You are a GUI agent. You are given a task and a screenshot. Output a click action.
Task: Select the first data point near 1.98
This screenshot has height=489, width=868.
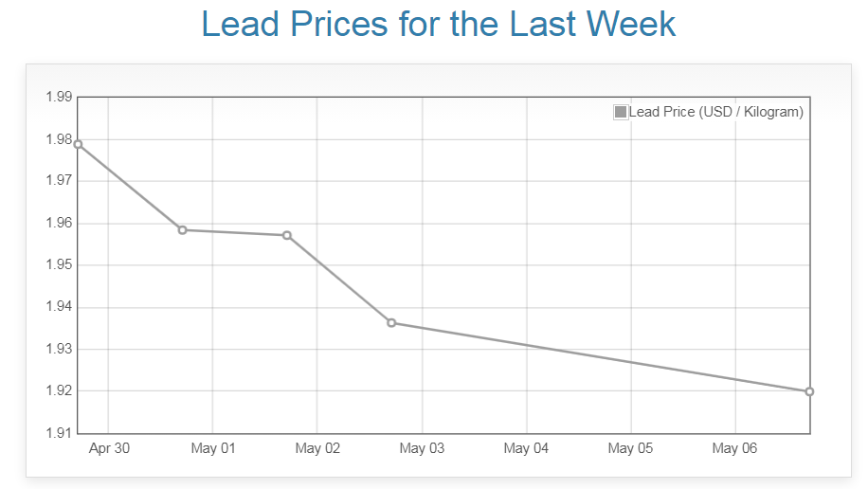coord(78,144)
